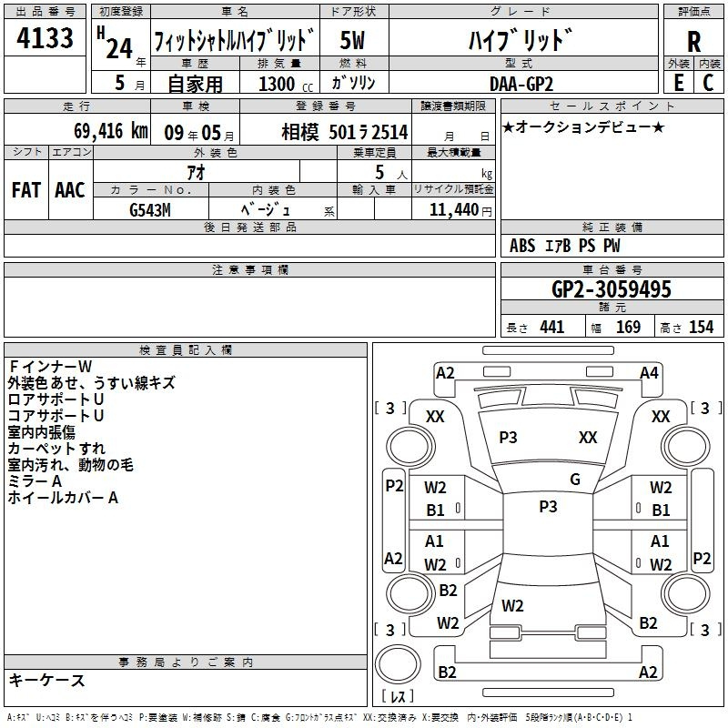Viewport: 728px width, 728px height.
Task: Select the AAC air conditioner cell
Action: (70, 189)
